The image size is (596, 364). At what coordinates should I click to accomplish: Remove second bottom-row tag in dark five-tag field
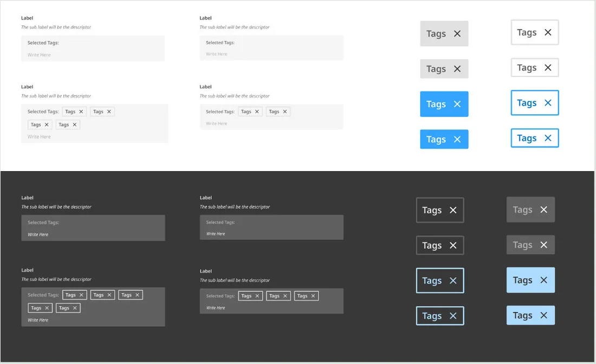coord(75,308)
